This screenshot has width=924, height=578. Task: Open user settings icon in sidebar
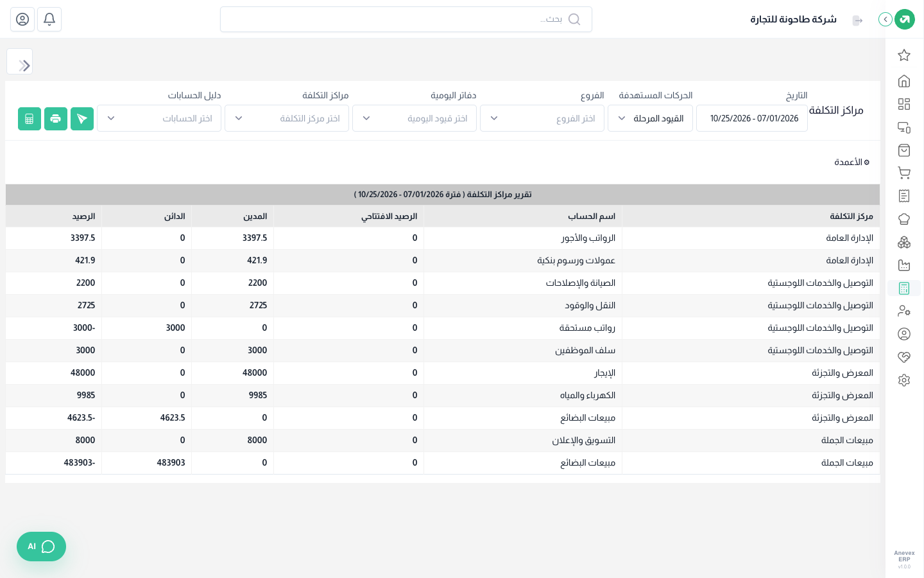(x=904, y=311)
